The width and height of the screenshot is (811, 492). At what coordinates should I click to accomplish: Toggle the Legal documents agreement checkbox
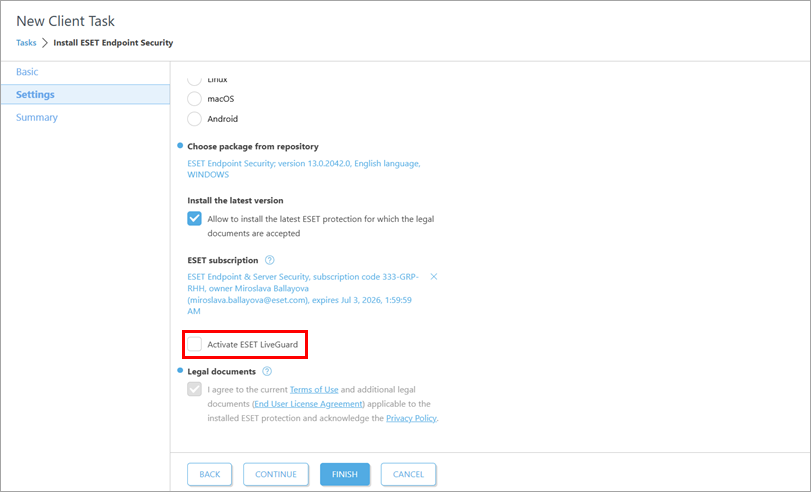click(195, 389)
